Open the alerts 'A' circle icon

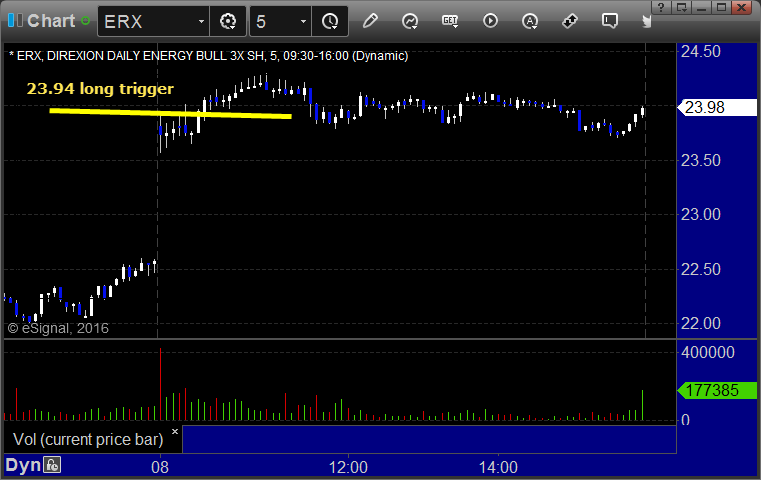530,21
